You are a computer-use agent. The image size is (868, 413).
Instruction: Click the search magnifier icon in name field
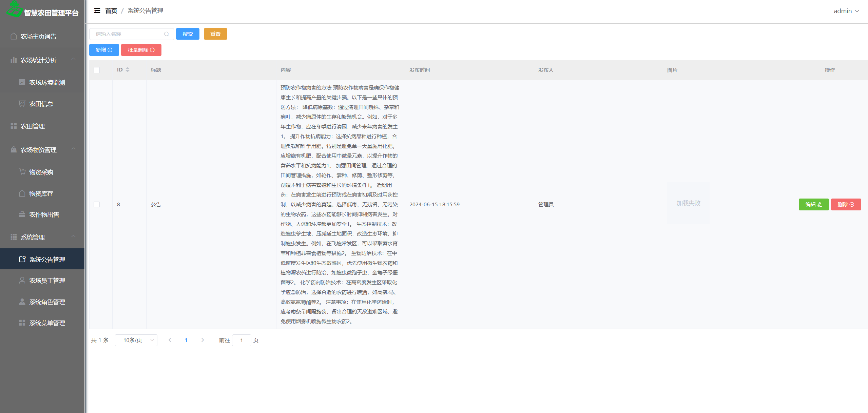[x=167, y=34]
